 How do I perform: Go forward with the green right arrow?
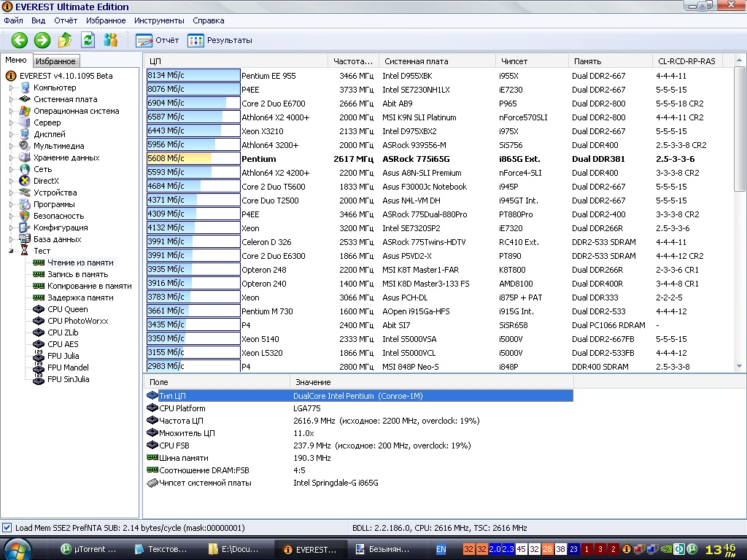pyautogui.click(x=42, y=40)
